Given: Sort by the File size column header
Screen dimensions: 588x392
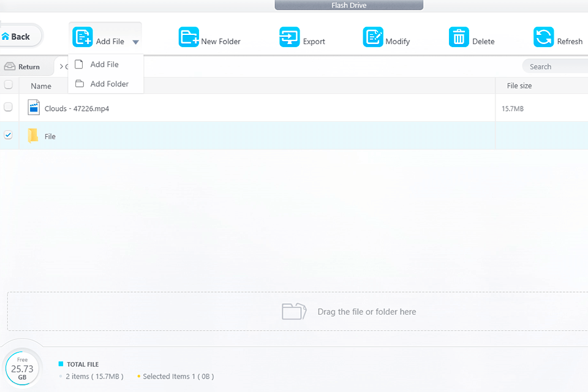Looking at the screenshot, I should tap(519, 86).
